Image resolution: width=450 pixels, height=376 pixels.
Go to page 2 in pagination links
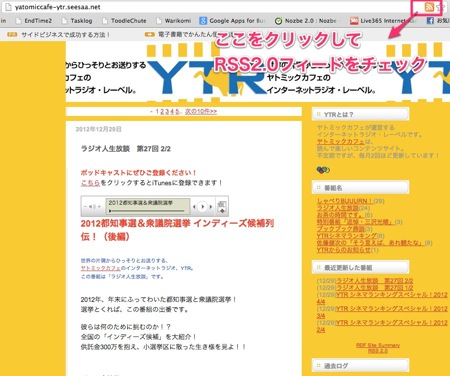pyautogui.click(x=162, y=111)
